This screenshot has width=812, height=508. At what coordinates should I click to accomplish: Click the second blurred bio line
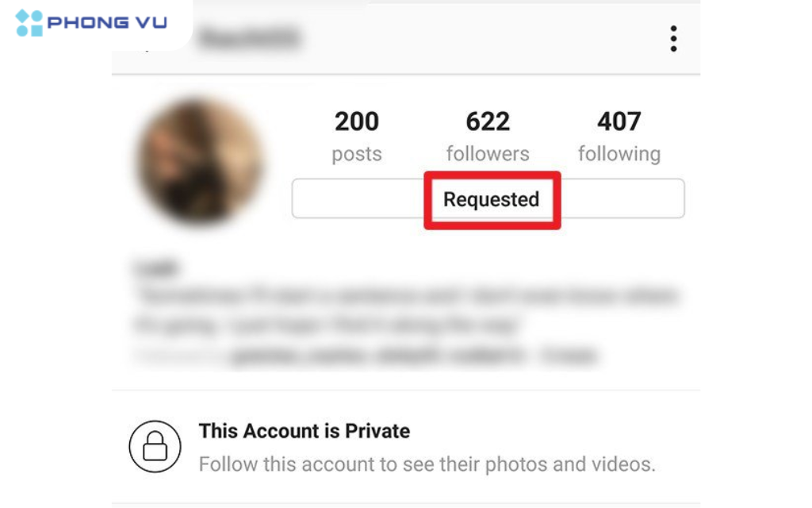tap(326, 325)
